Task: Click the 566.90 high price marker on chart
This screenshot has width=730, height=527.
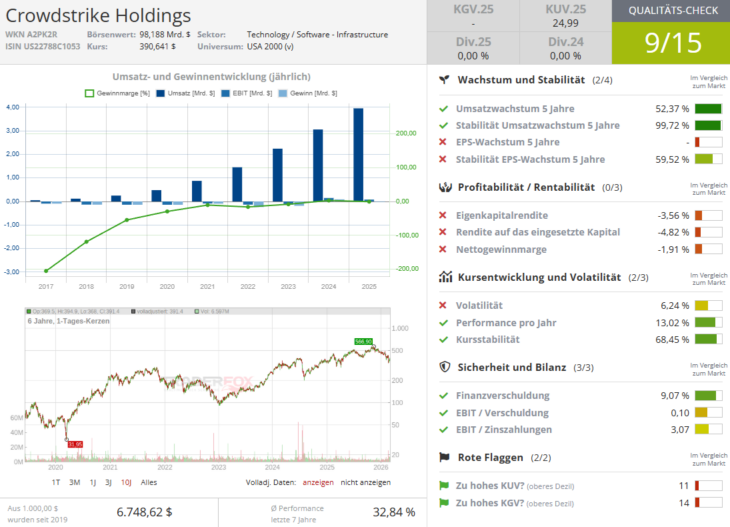Action: pyautogui.click(x=361, y=341)
